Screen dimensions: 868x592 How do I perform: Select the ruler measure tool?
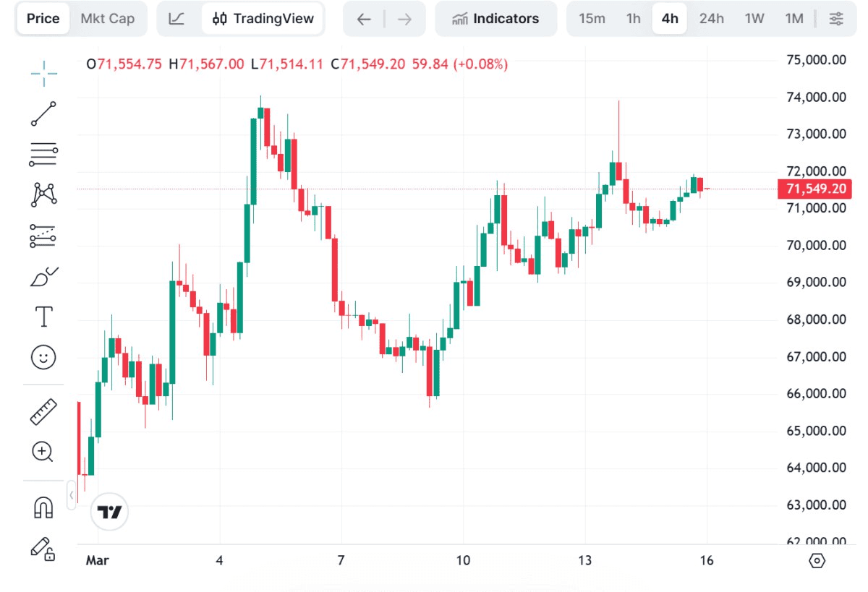44,411
